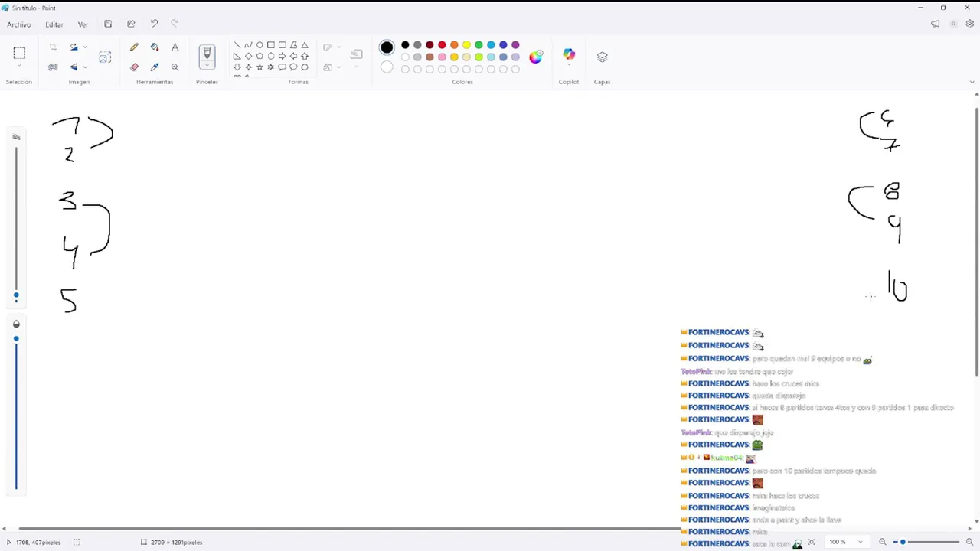The image size is (980, 551).
Task: Click the brush size slider handle
Action: 16,296
